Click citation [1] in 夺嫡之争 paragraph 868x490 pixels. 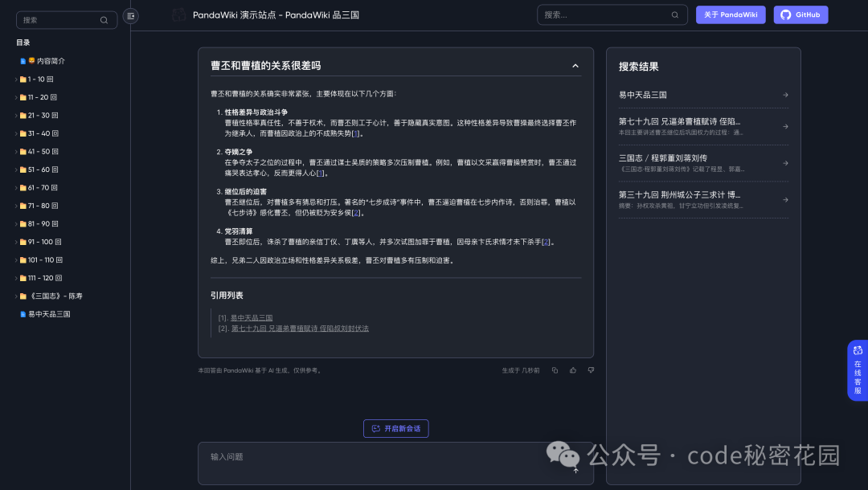[x=320, y=173]
